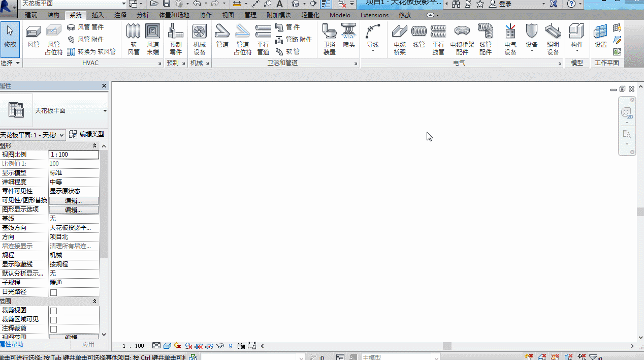The width and height of the screenshot is (644, 360).
Task: Open the 属性帮助 link
Action: (11, 344)
